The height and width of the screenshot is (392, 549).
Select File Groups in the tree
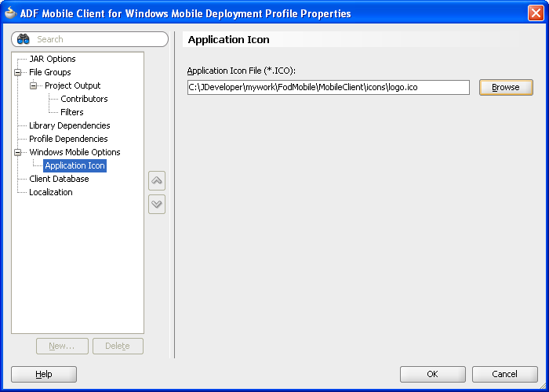click(x=50, y=72)
